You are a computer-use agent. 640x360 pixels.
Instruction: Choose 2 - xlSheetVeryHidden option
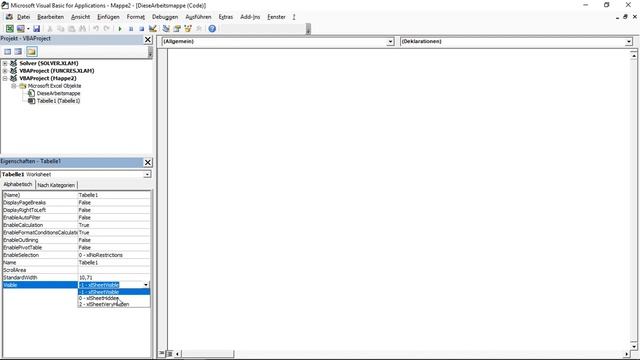coord(114,304)
